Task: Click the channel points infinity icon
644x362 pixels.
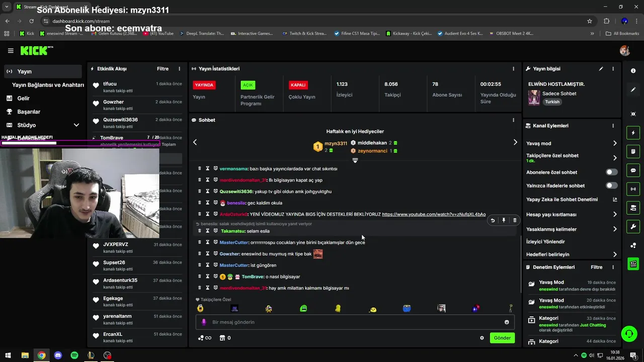Action: point(205,338)
